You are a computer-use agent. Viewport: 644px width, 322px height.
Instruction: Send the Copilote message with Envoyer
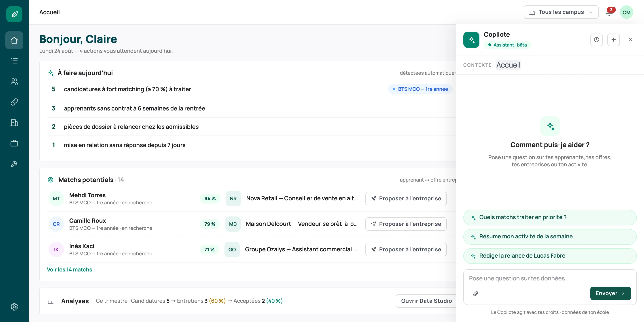[x=610, y=294]
